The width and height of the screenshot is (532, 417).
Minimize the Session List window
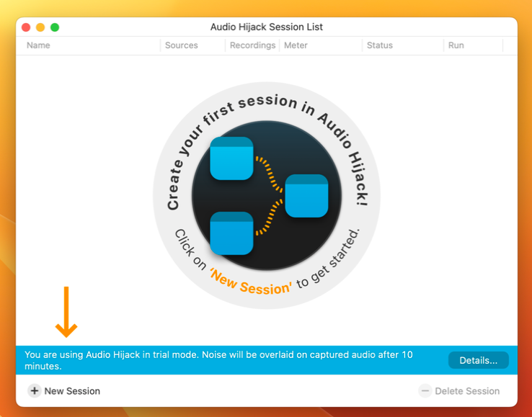tap(40, 27)
